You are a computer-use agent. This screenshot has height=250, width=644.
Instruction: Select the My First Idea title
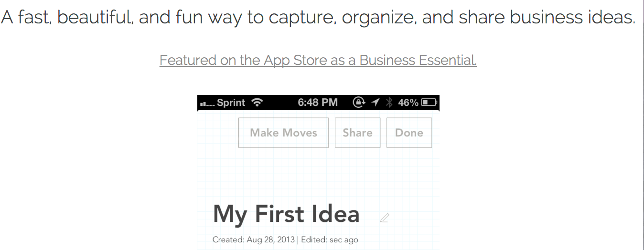click(x=286, y=214)
